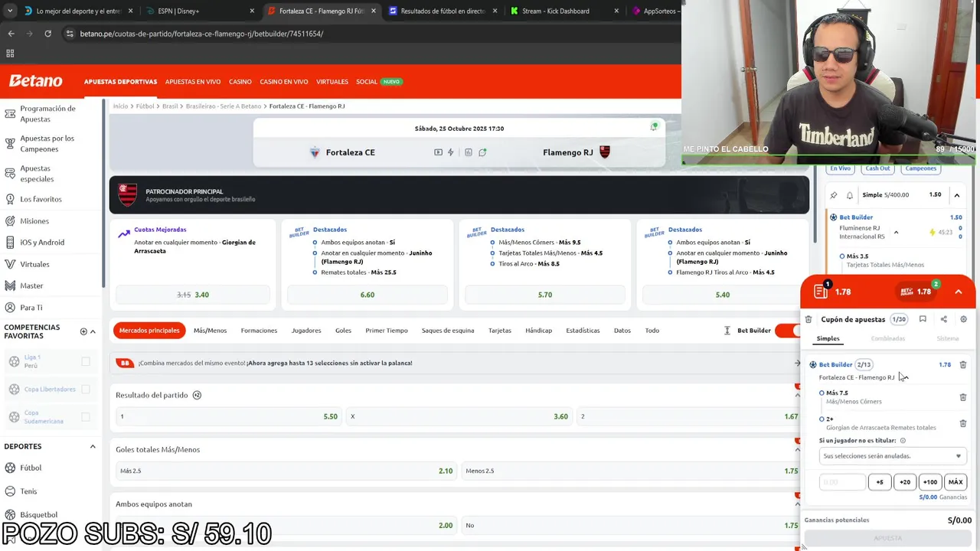The width and height of the screenshot is (980, 551).
Task: Tick the Liga 1 Perú checkbox
Action: click(x=86, y=361)
